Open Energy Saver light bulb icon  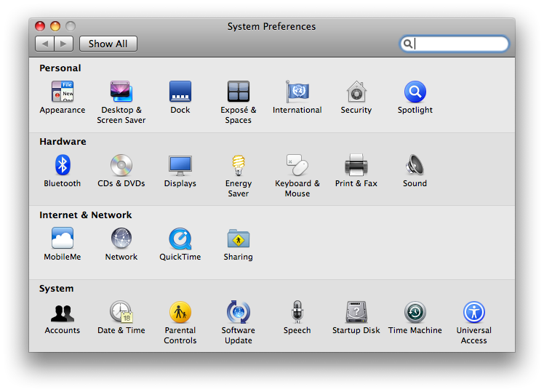[239, 166]
